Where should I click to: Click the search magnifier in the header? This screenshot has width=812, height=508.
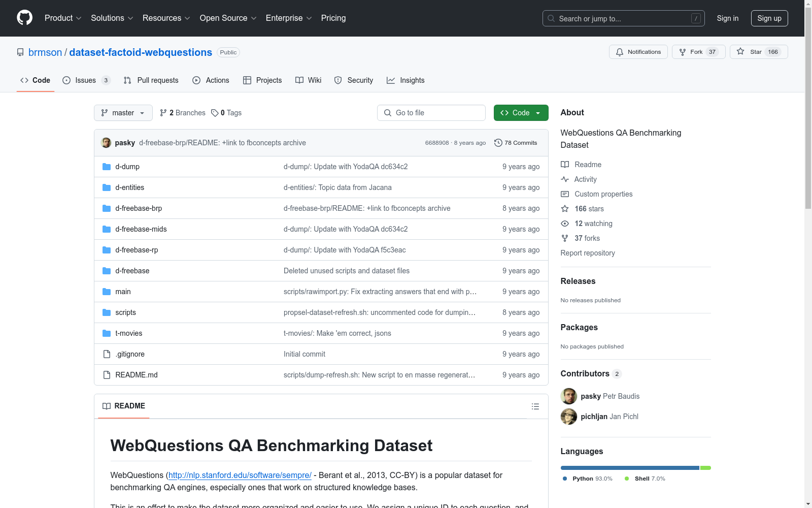click(551, 18)
